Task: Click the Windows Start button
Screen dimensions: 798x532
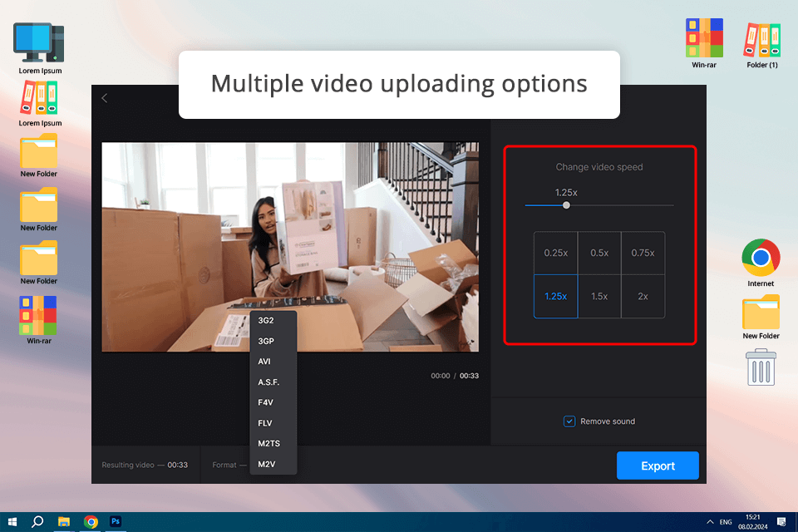Action: click(x=12, y=522)
